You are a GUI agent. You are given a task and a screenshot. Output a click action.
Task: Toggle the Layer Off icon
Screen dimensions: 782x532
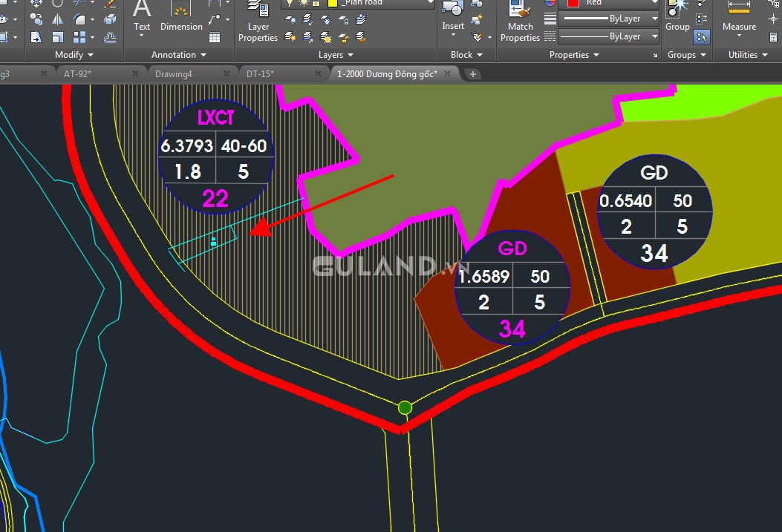point(290,20)
